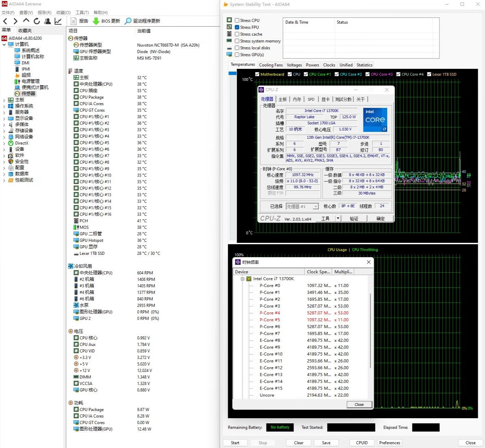
Task: Open the 工具 dropdown arrow in CPU-Z
Action: pyautogui.click(x=338, y=218)
